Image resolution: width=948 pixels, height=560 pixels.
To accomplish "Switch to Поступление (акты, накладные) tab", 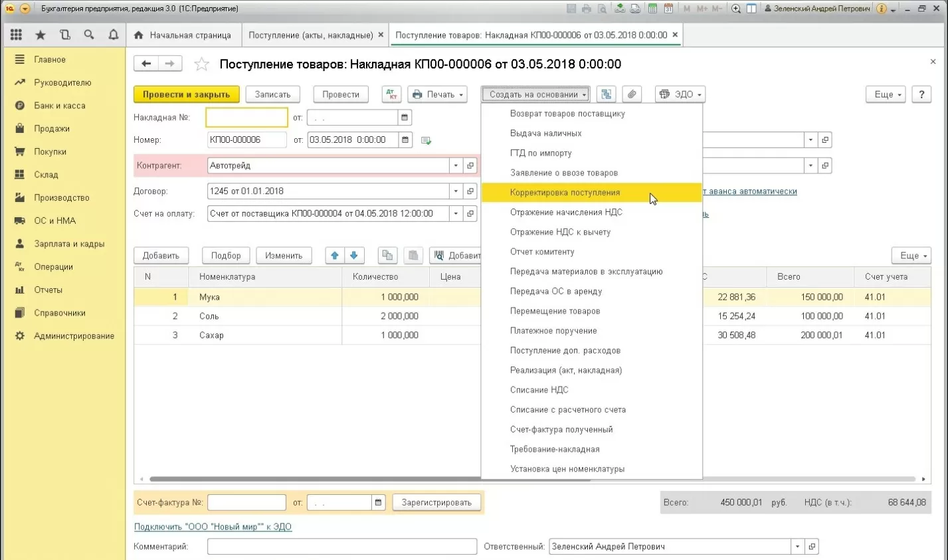I will 310,35.
